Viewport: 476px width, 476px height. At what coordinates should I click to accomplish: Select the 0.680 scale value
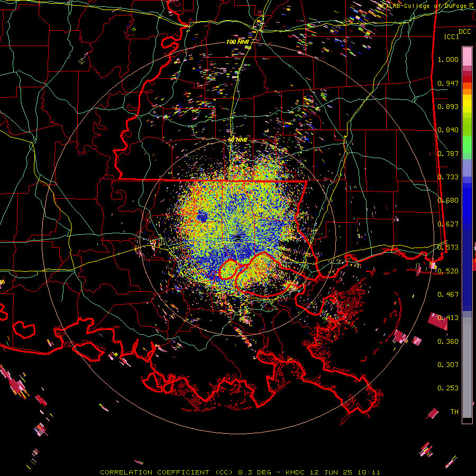[448, 200]
